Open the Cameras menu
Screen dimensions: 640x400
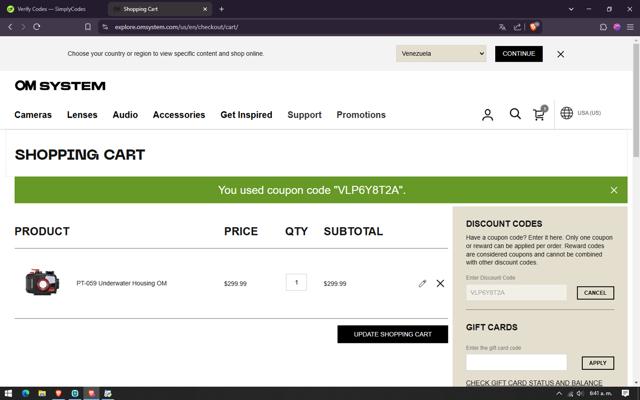pyautogui.click(x=33, y=115)
